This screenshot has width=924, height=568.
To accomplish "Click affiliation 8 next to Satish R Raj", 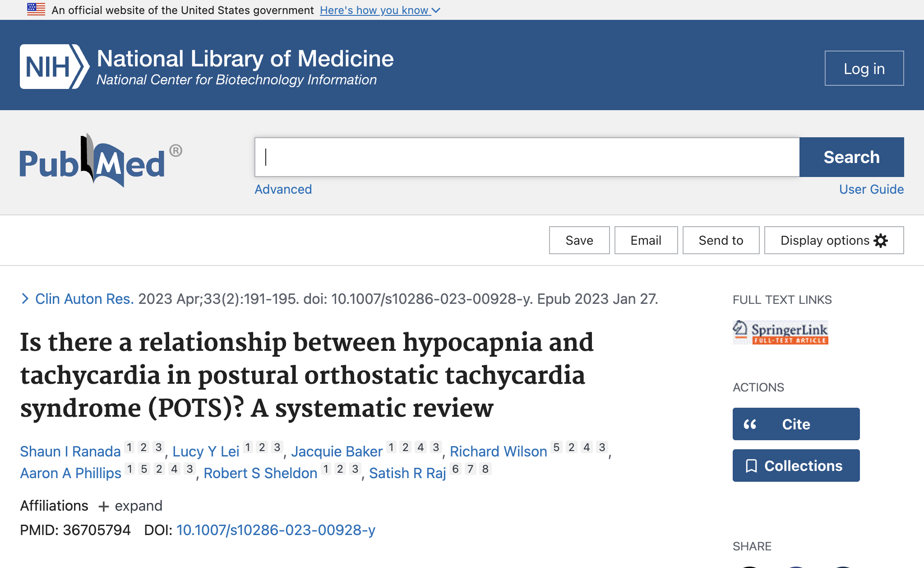I will pyautogui.click(x=485, y=469).
